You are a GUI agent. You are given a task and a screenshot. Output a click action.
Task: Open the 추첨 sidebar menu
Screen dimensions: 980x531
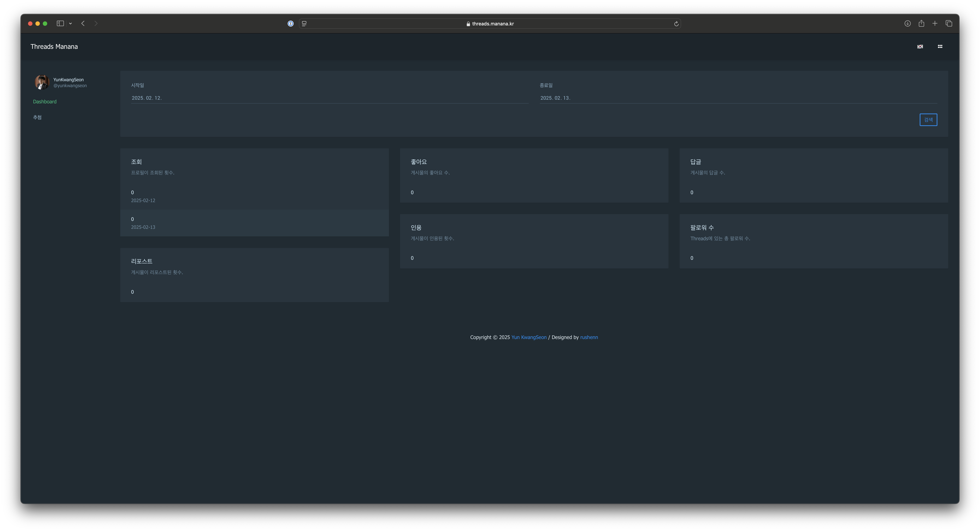[x=37, y=117]
